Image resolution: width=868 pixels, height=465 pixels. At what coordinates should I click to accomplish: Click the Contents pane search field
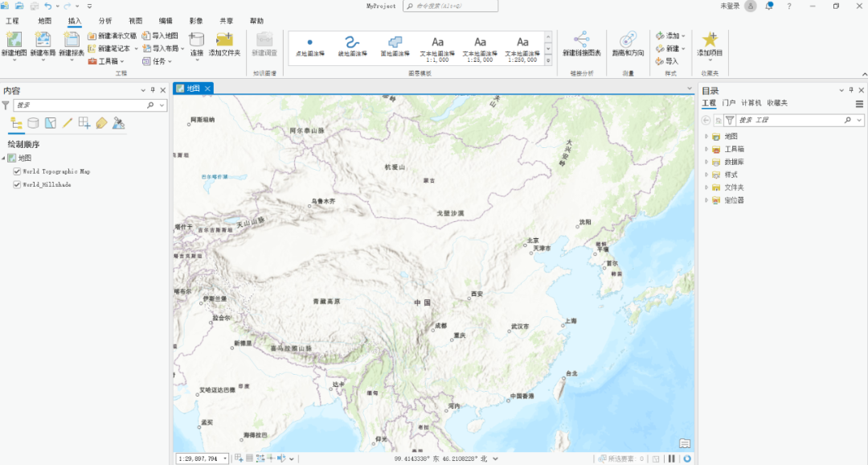79,105
